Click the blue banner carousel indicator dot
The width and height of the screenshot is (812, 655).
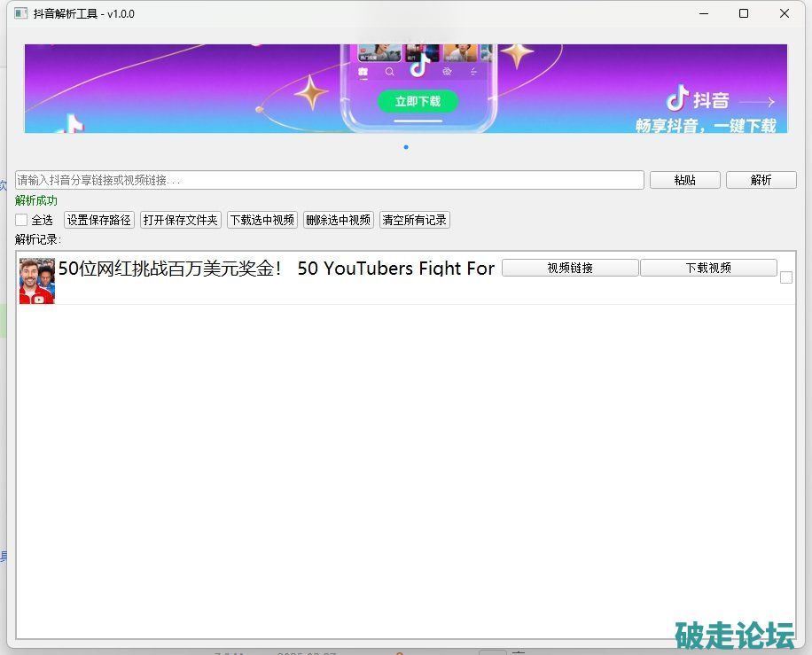(x=406, y=147)
